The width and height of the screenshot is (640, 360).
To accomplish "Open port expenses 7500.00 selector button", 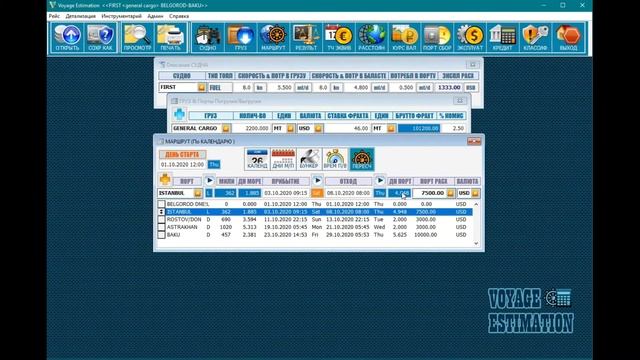I will 450,193.
